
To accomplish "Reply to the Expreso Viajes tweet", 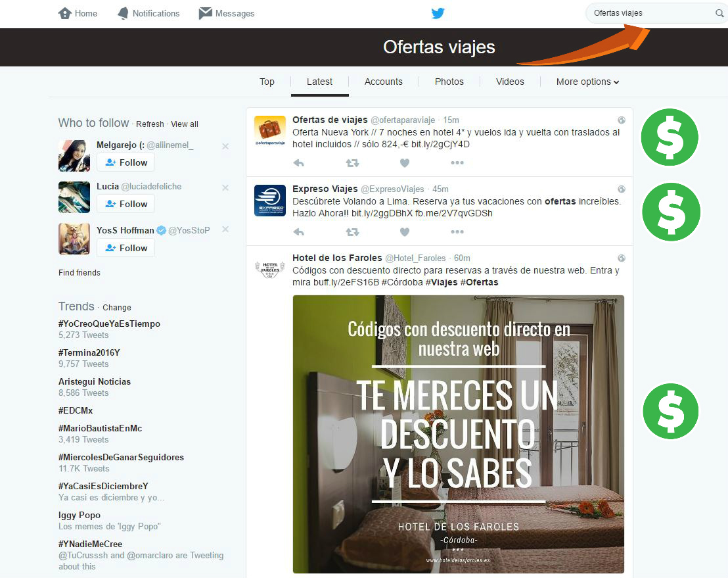I will click(x=298, y=232).
